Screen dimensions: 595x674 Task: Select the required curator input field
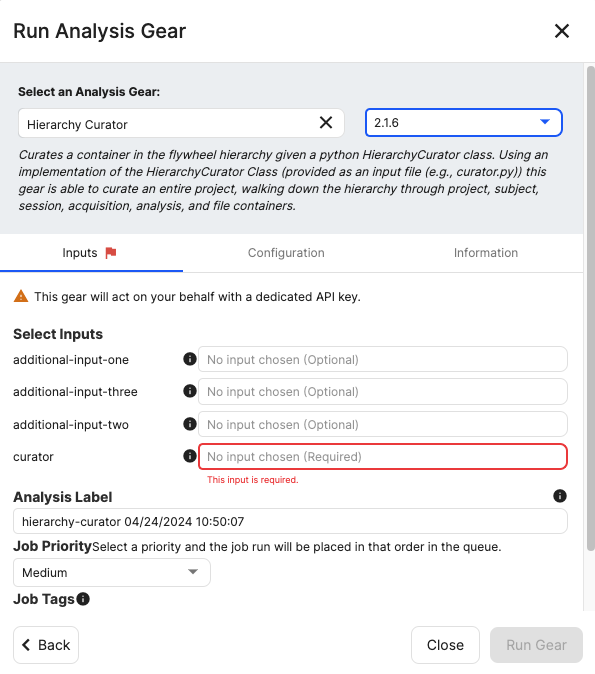383,456
